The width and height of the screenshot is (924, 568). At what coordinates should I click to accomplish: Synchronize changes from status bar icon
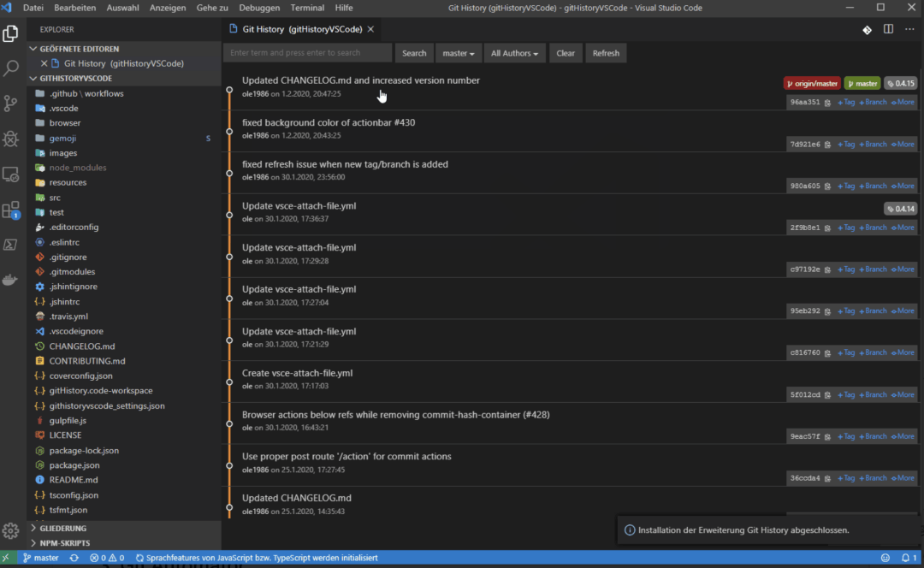74,558
